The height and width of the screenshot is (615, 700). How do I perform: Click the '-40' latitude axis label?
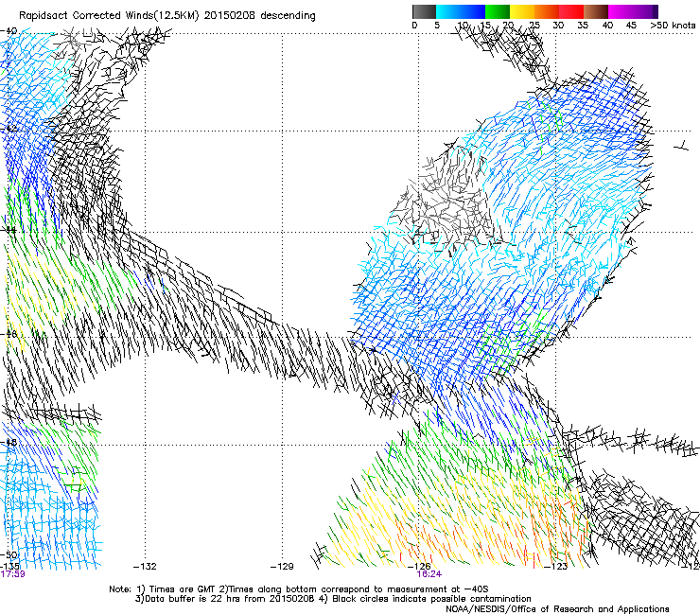(9, 31)
